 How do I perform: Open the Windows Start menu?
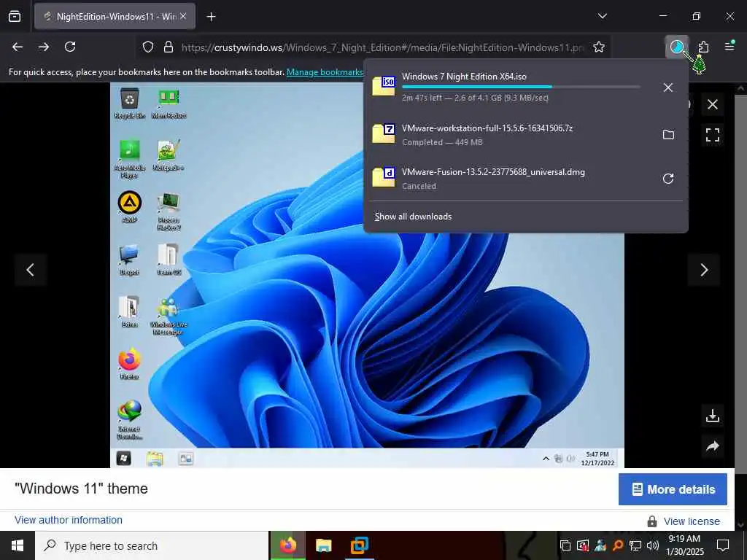point(18,545)
